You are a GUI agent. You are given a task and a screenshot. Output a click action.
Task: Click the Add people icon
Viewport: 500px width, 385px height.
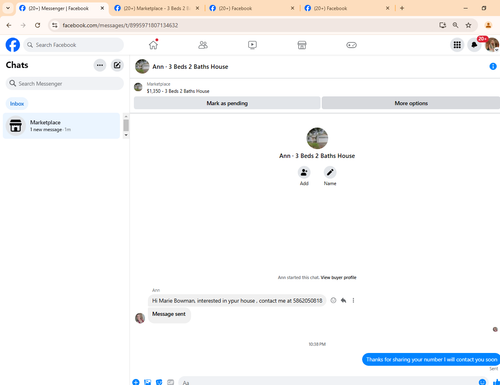(304, 172)
